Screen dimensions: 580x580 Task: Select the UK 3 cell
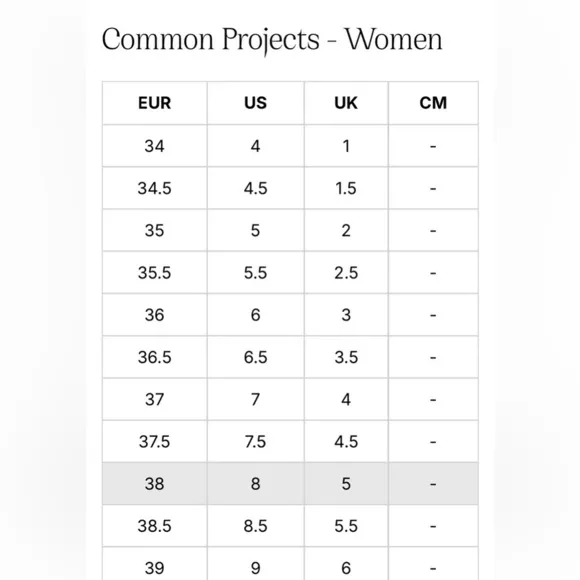[x=346, y=315]
